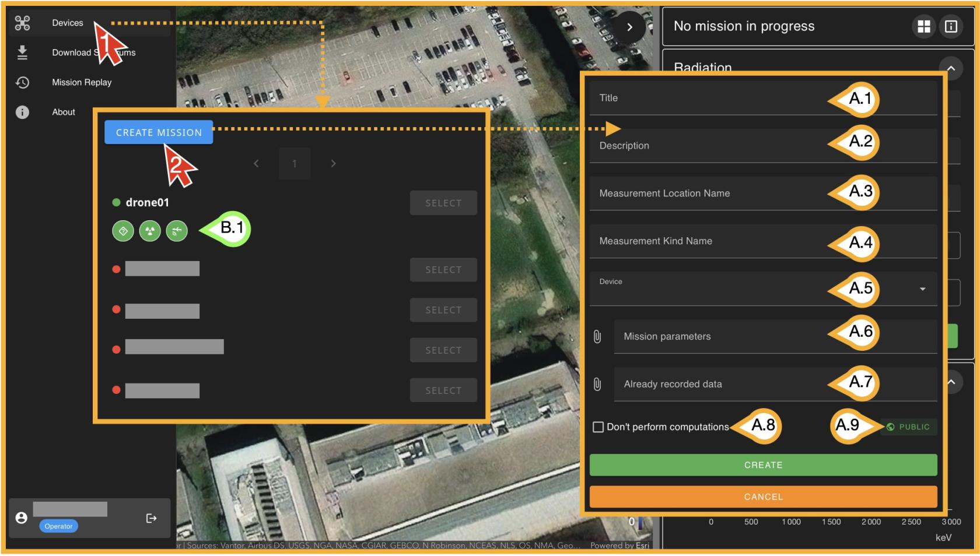Click the logout icon beside Operator

pyautogui.click(x=151, y=518)
